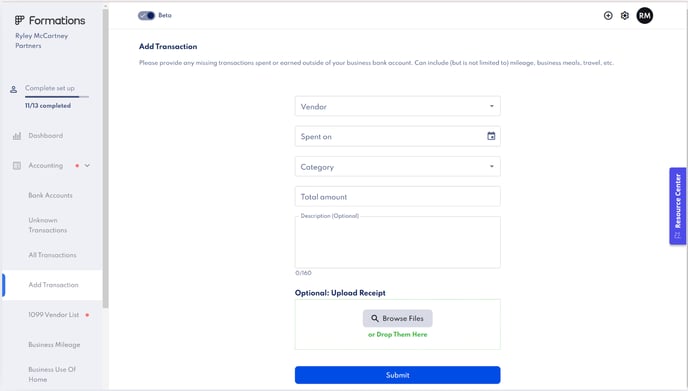This screenshot has width=688, height=391.
Task: Collapse the Accounting section chevron
Action: click(x=87, y=165)
